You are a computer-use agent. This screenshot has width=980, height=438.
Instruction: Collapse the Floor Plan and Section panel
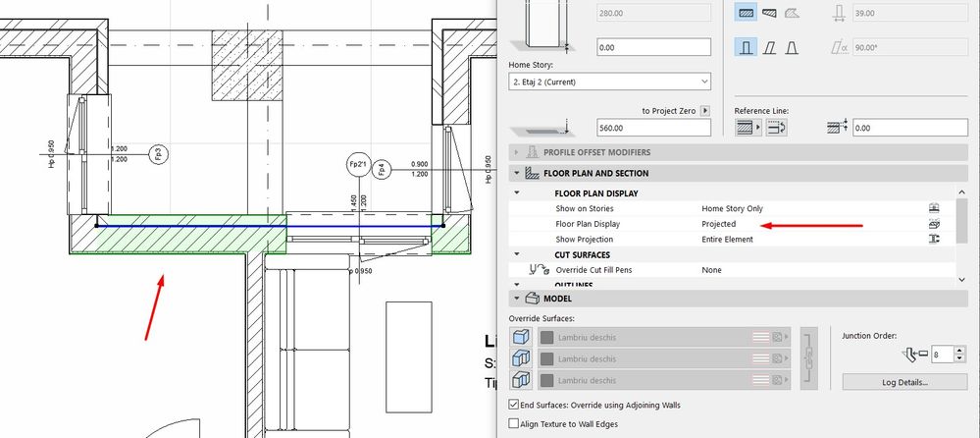point(516,173)
